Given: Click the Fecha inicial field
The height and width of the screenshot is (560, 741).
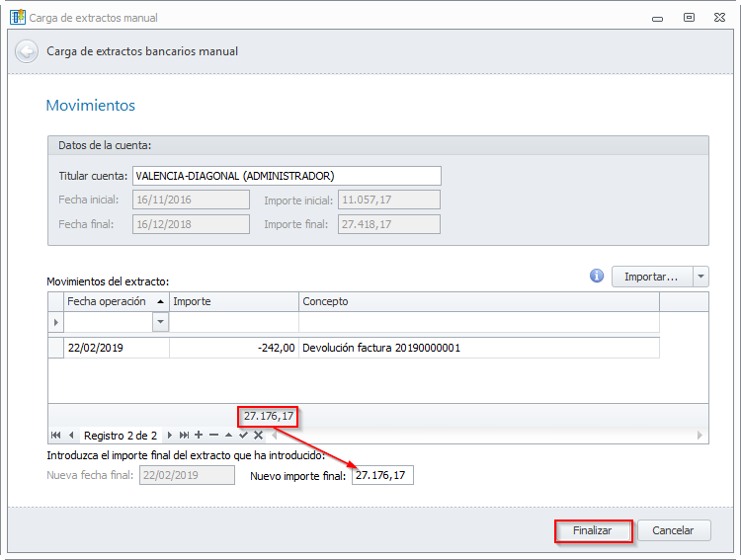Looking at the screenshot, I should [191, 200].
